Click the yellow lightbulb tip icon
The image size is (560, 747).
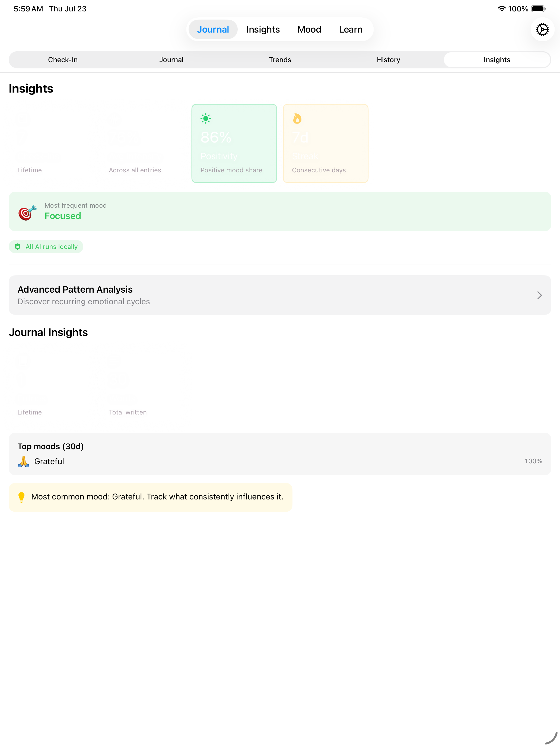(x=21, y=497)
